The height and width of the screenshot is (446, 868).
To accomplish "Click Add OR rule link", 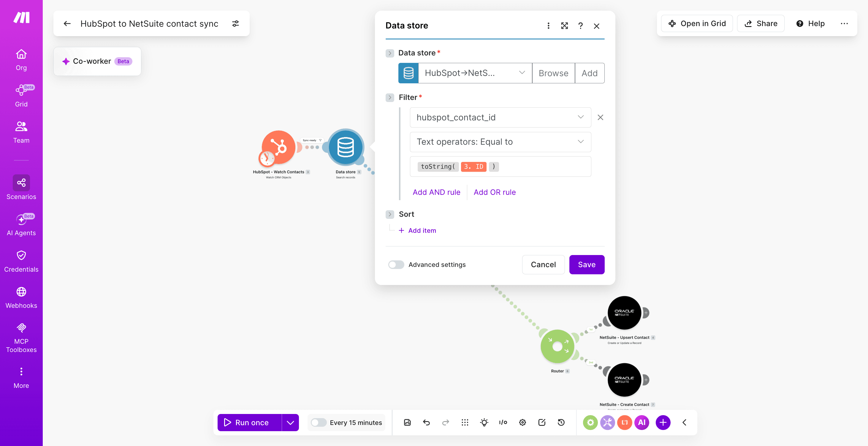I will click(495, 192).
